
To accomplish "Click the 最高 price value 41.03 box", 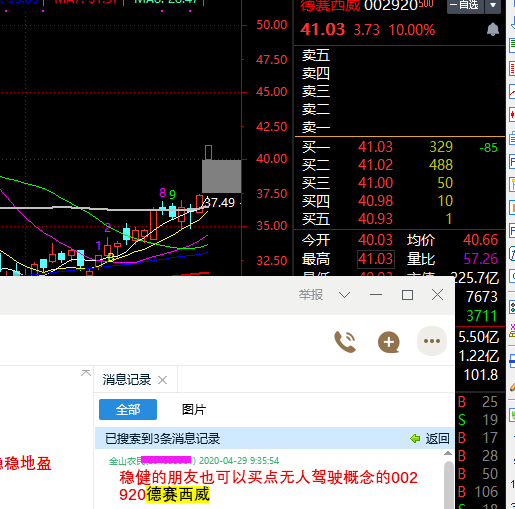I will click(x=376, y=259).
